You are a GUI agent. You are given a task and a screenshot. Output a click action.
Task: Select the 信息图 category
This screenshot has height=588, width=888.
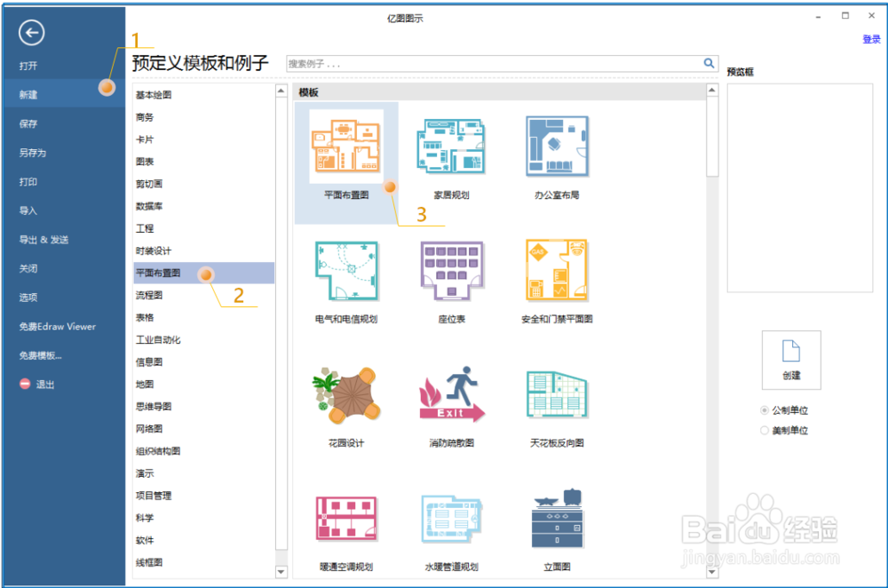coord(149,362)
